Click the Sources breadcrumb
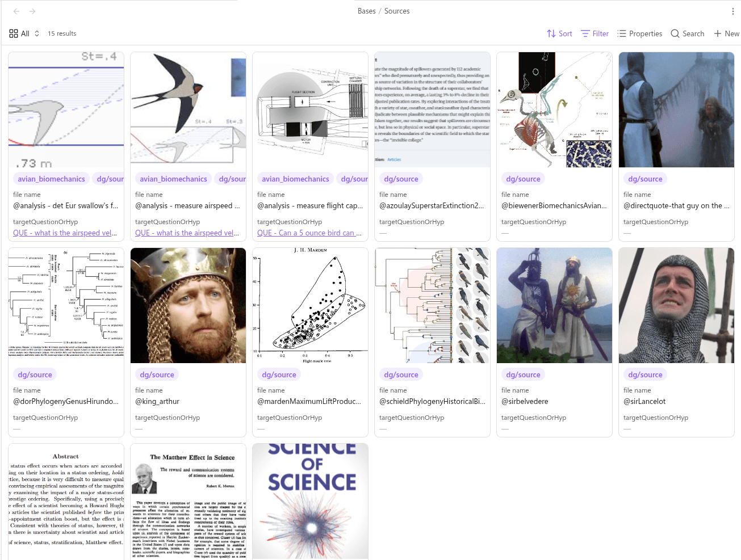 pos(397,11)
